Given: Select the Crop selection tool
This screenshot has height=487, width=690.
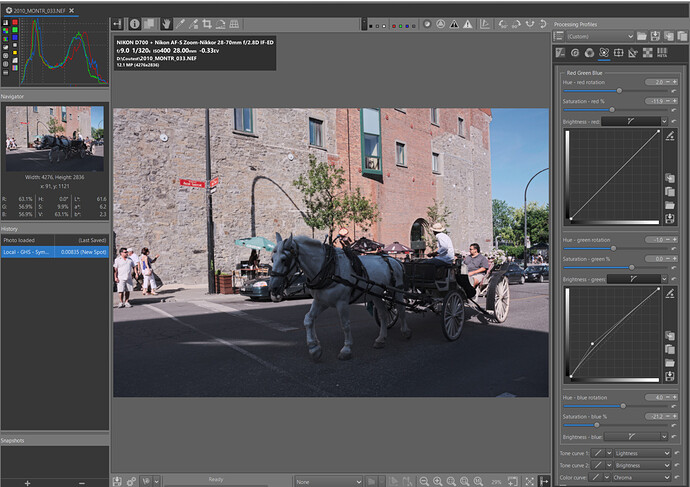Looking at the screenshot, I should [207, 23].
